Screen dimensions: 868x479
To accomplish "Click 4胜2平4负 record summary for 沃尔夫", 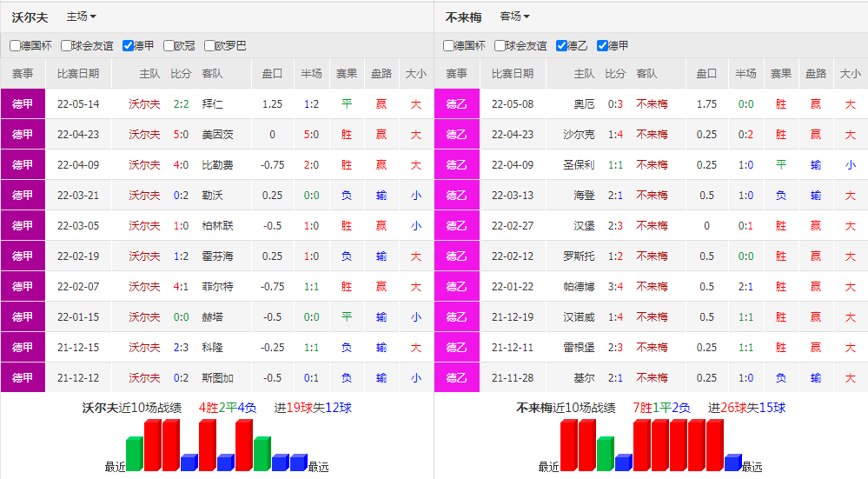I will [228, 408].
